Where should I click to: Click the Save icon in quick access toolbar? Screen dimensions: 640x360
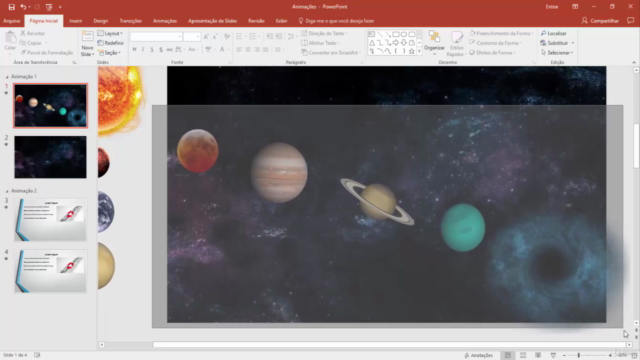(x=11, y=7)
